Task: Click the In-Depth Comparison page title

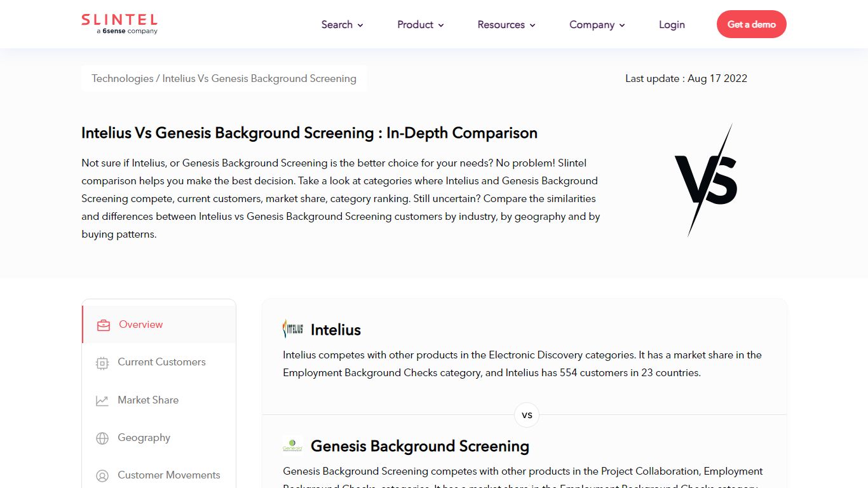Action: [309, 133]
